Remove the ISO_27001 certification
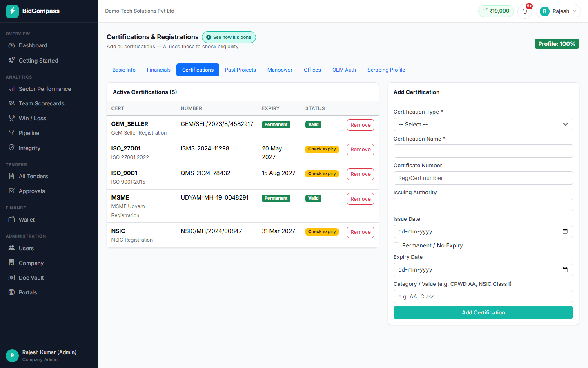Screen dimensions: 588x368 [x=360, y=150]
